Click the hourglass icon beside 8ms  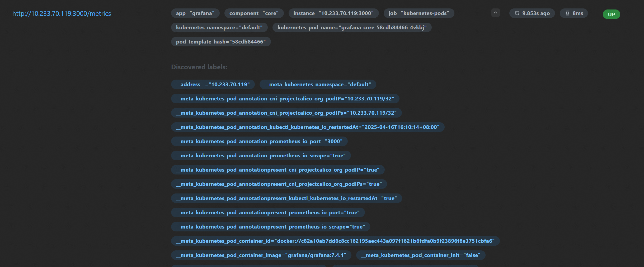pos(567,13)
